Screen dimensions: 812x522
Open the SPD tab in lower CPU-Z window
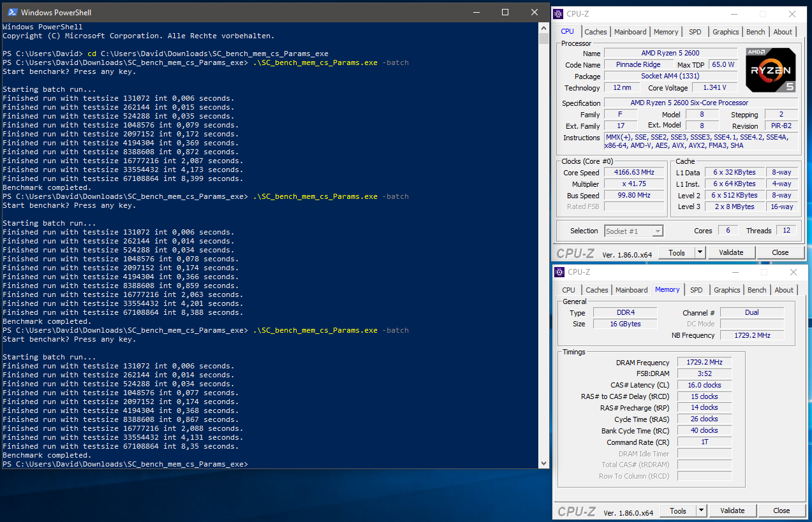(x=697, y=290)
